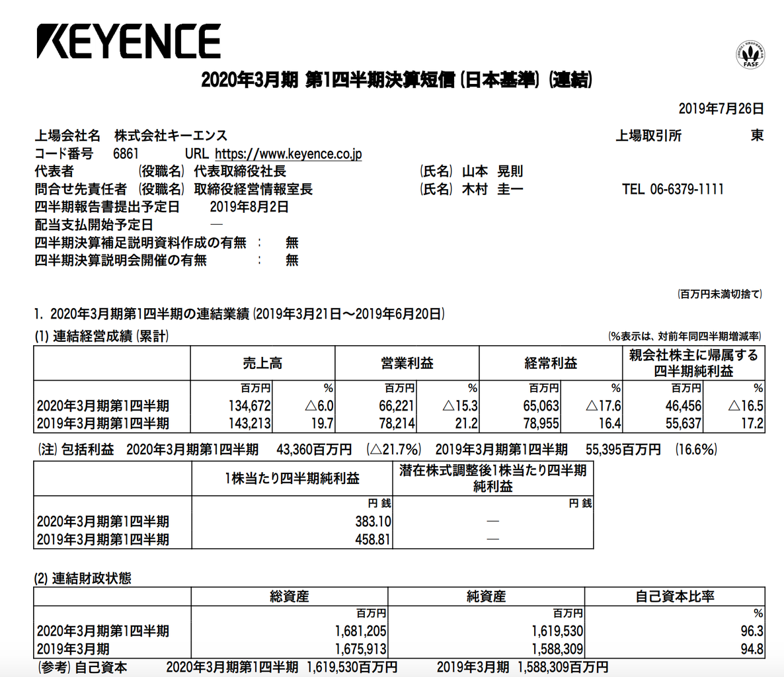Click the date 2019年7月26日
Screen dimensions: 784x677
tap(721, 108)
